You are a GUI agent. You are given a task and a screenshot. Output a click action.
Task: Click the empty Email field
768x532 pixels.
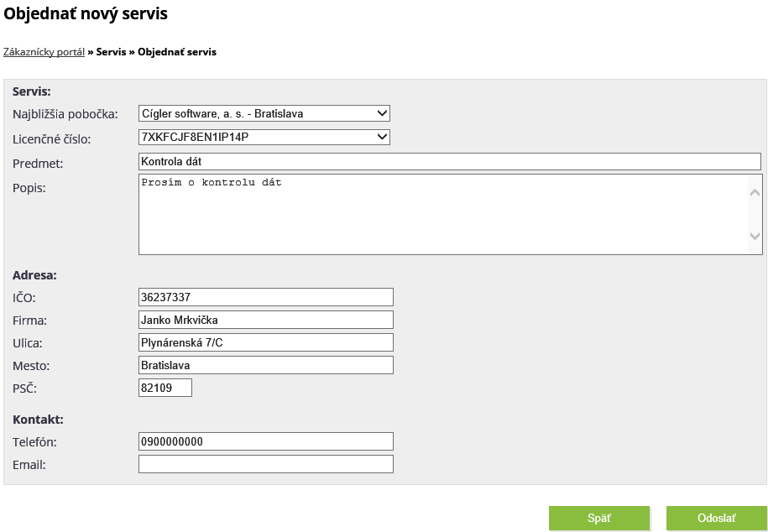[x=266, y=464]
